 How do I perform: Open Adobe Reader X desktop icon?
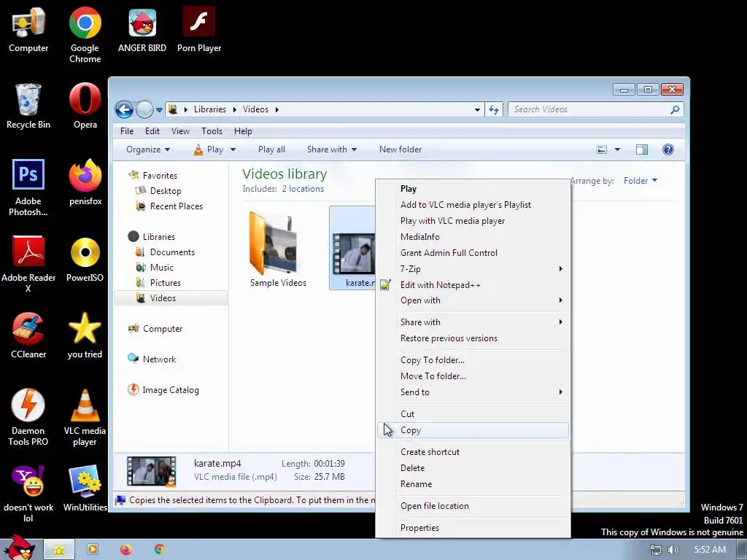tap(28, 264)
